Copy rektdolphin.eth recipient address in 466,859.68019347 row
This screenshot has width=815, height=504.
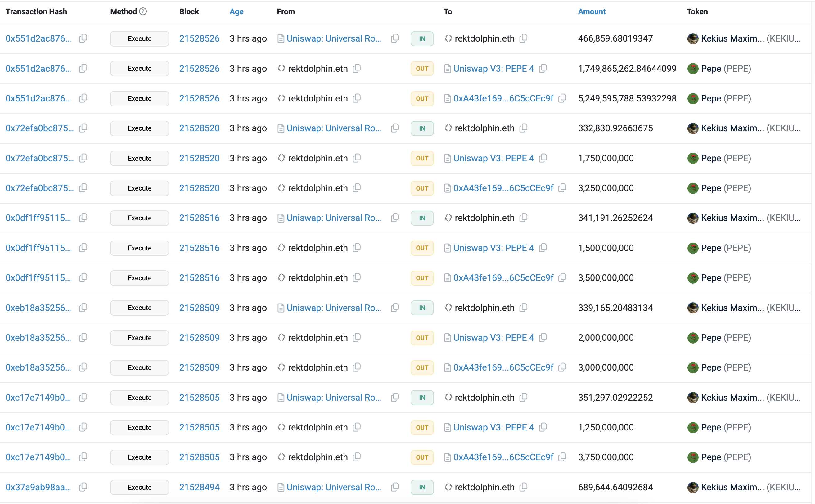(524, 38)
